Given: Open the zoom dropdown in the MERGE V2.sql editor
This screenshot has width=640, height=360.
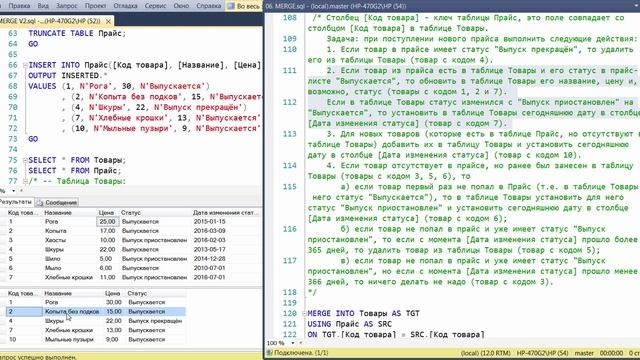Looking at the screenshot, I should pos(13,191).
